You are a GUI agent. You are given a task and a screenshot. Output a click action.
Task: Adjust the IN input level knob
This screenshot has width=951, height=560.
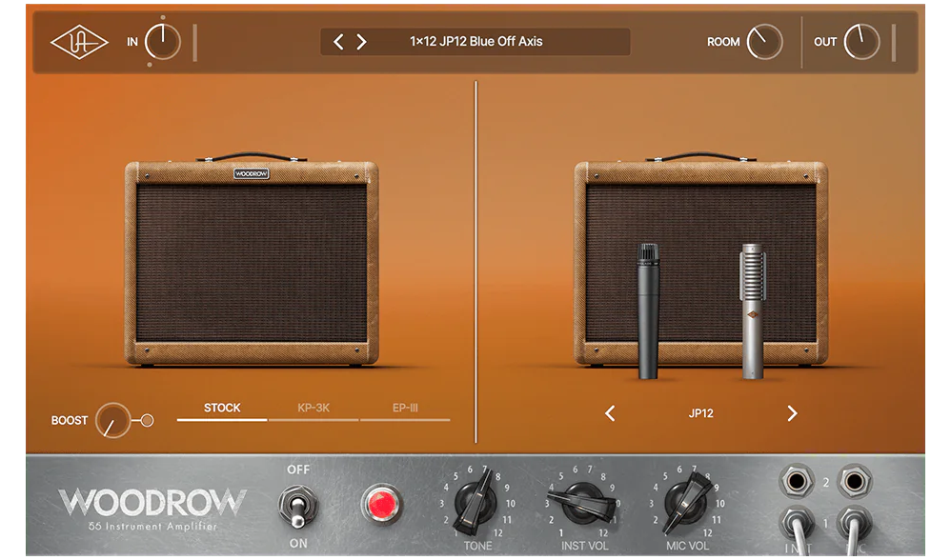click(x=163, y=42)
